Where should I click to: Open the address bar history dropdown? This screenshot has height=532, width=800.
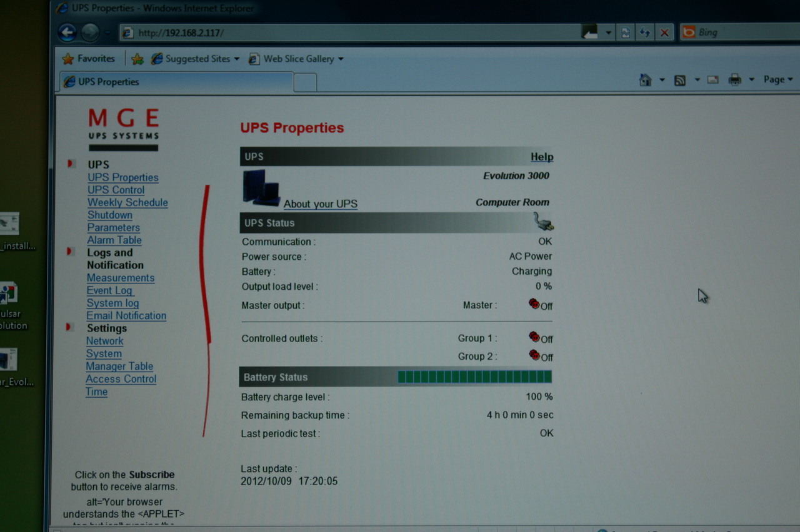click(x=609, y=33)
